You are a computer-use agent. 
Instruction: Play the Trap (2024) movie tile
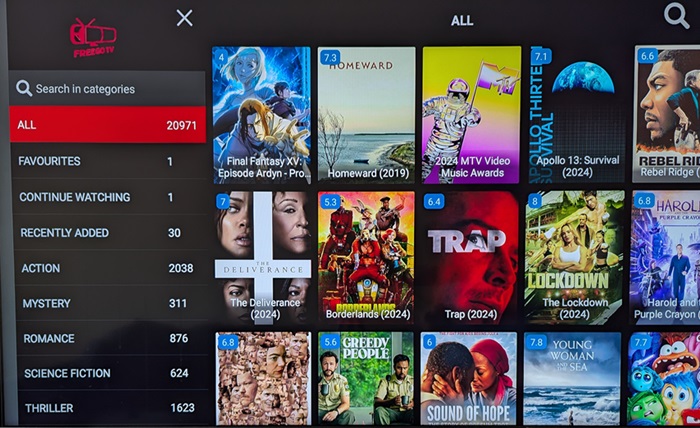tap(471, 258)
